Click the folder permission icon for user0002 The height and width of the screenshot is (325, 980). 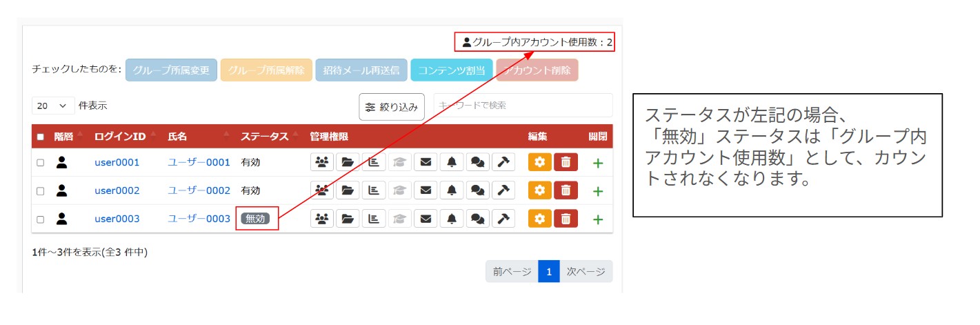(x=348, y=190)
